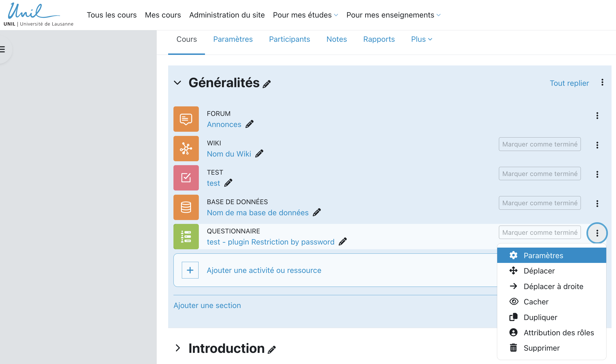Open the three-dot menu for Annonces forum
This screenshot has height=364, width=616.
pos(597,116)
